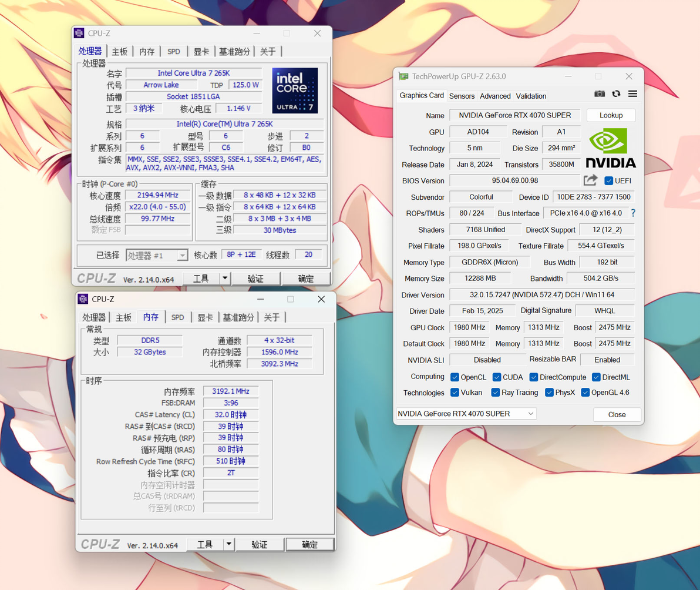Toggle the OpenGL 4.6 checkbox
Viewport: 700px width, 590px height.
[585, 392]
